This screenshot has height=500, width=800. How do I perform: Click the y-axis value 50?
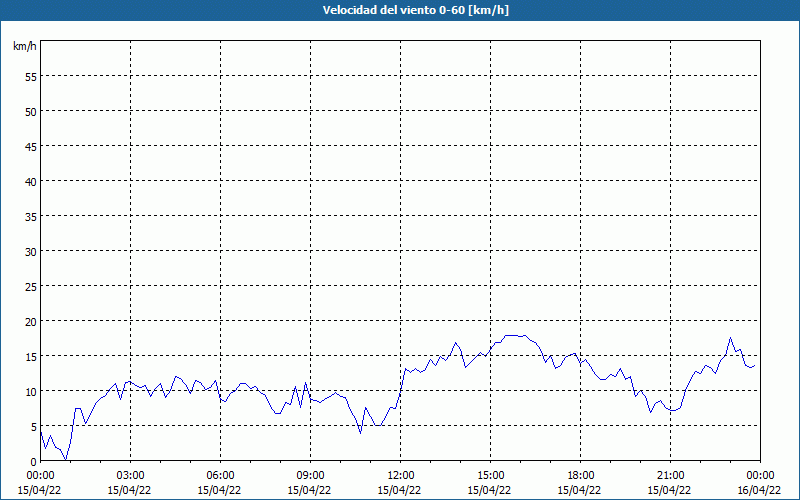31,112
